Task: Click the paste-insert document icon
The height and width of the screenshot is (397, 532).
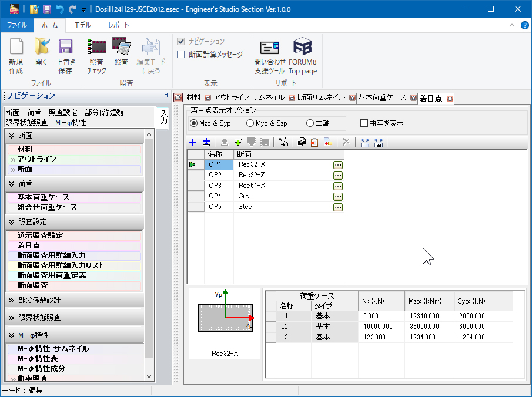Action: pos(328,142)
